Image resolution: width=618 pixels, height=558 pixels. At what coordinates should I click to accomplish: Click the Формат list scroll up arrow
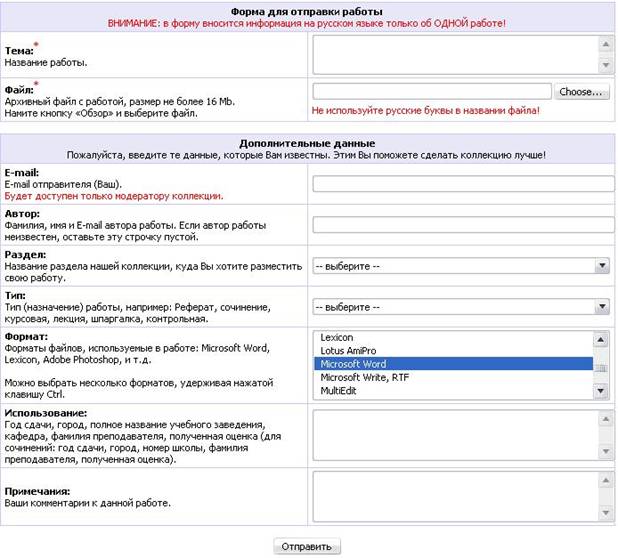(601, 339)
